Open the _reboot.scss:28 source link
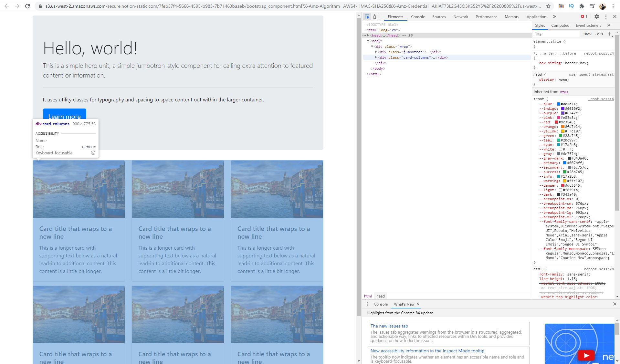 click(598, 269)
